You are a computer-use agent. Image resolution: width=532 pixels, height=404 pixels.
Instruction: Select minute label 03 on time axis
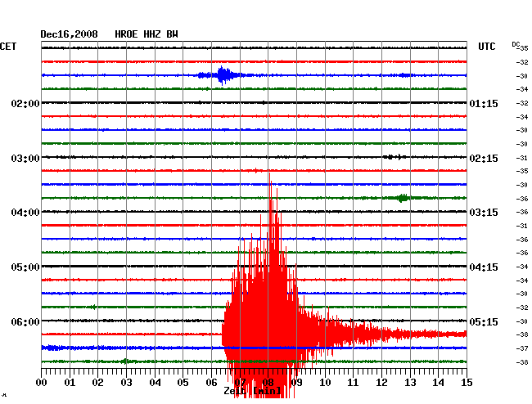[x=126, y=382]
